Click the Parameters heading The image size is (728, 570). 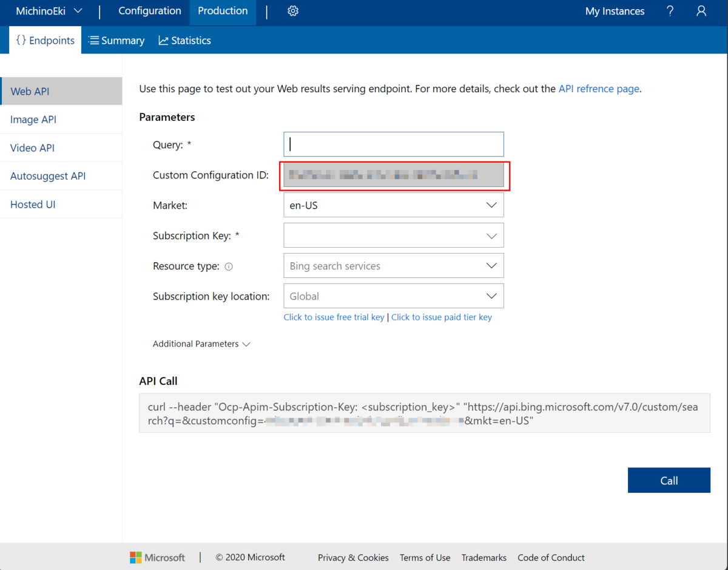(x=167, y=117)
